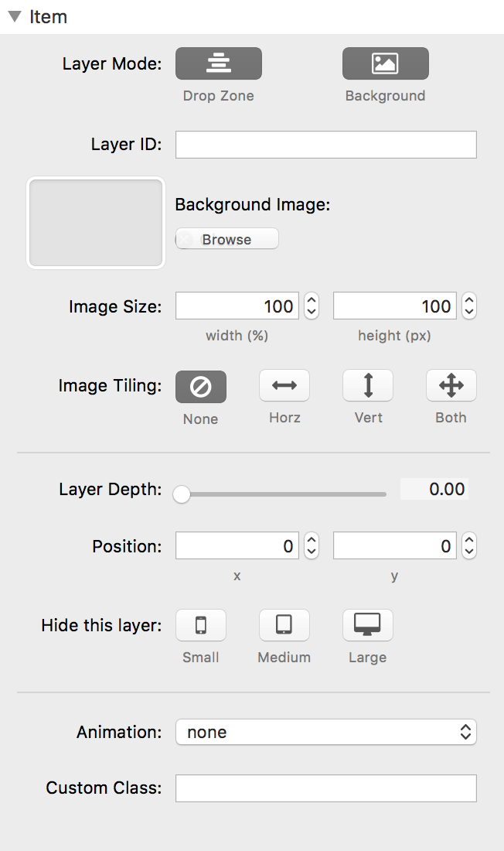The height and width of the screenshot is (851, 504).
Task: Hide this layer on Medium devices
Action: coord(284,625)
